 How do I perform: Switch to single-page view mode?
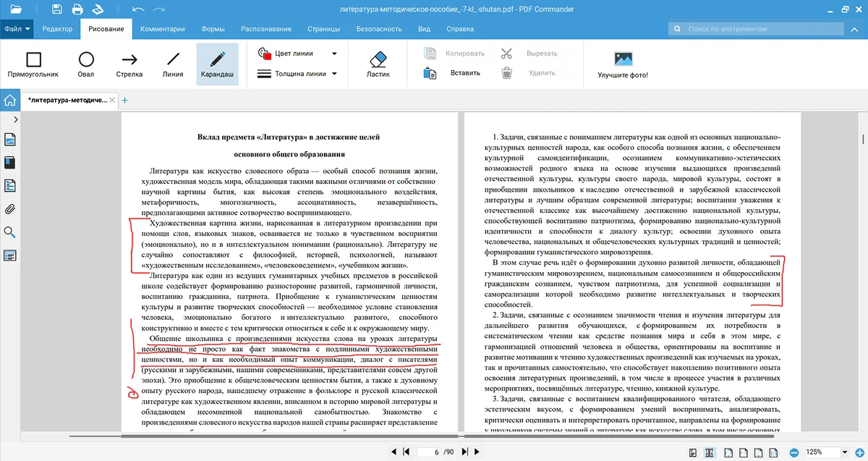(693, 452)
